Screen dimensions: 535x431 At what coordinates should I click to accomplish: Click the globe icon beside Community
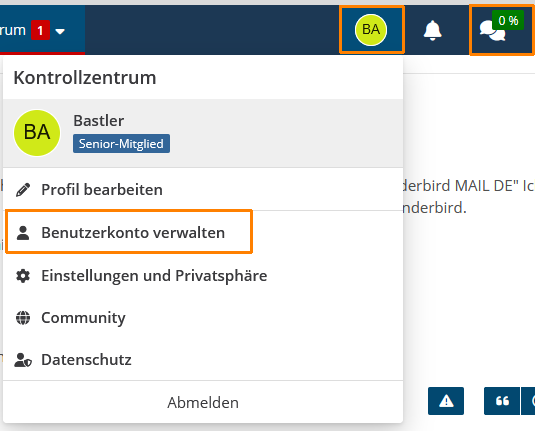(23, 318)
